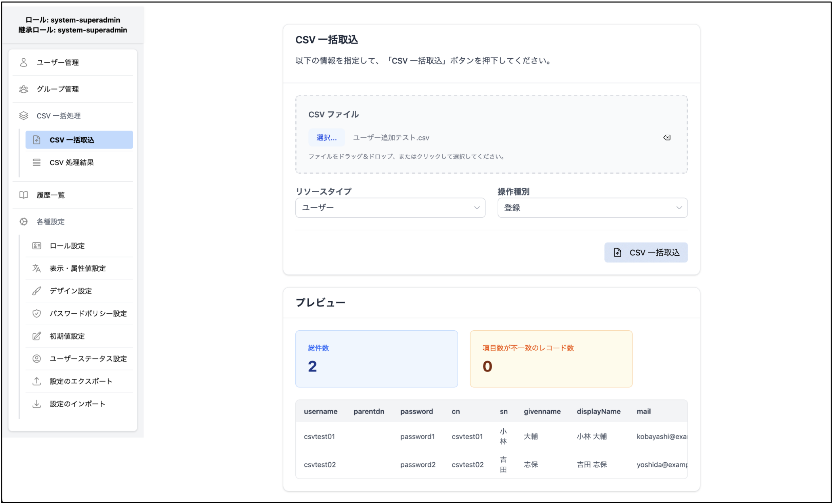Click the kobayashi@exa mail cell

662,437
